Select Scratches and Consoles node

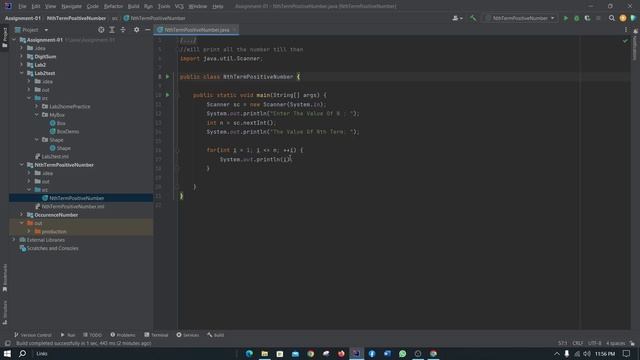(49, 248)
